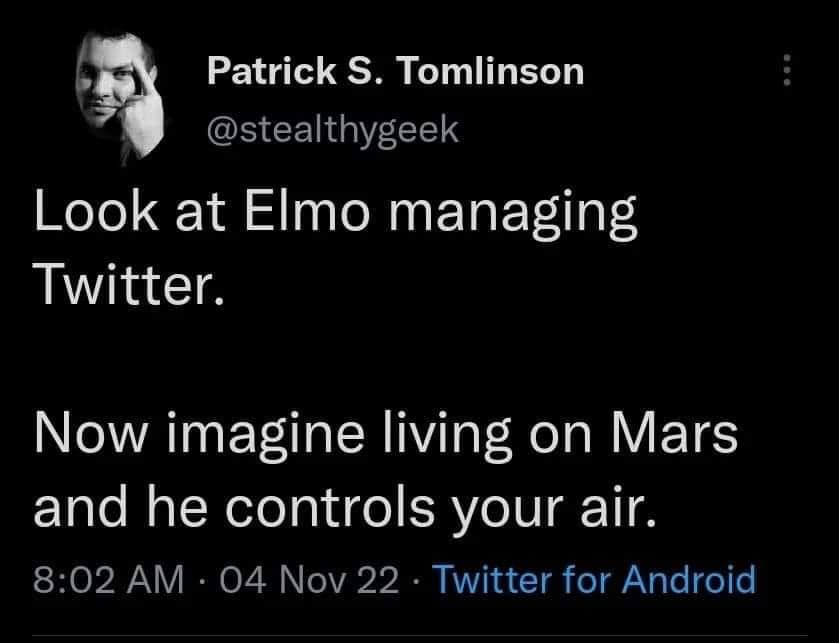Click the word "Android" in the source link
Viewport: 839px width, 643px height.
(689, 579)
